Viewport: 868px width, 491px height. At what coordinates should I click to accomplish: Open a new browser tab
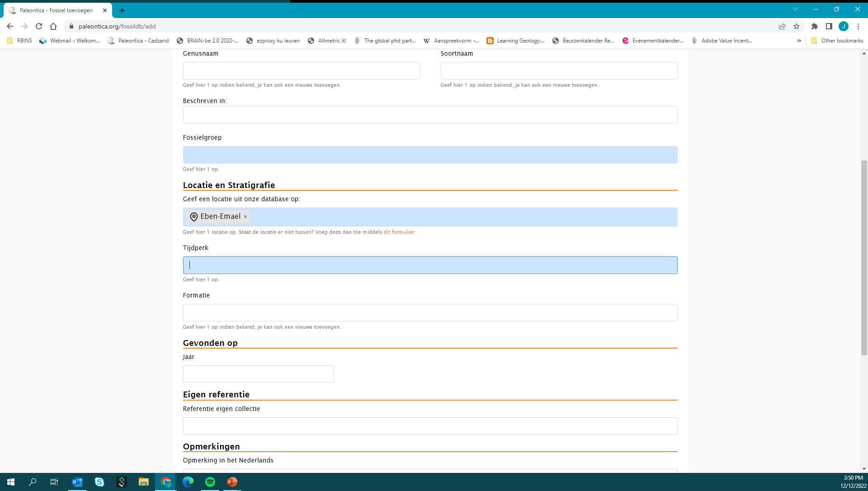click(122, 10)
